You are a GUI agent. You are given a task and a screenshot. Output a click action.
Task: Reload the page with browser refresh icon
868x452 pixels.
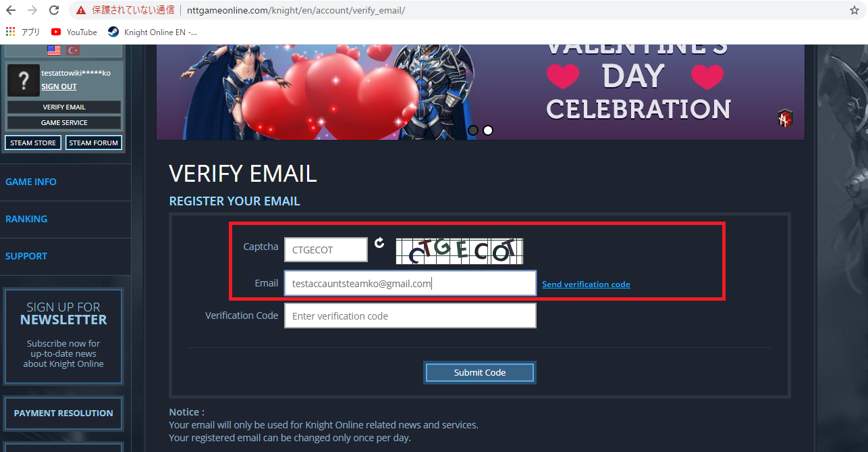(54, 10)
